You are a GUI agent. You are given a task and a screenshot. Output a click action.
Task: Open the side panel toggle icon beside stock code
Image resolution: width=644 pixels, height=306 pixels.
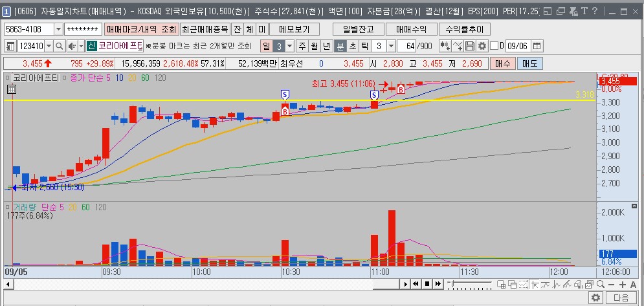[x=10, y=46]
